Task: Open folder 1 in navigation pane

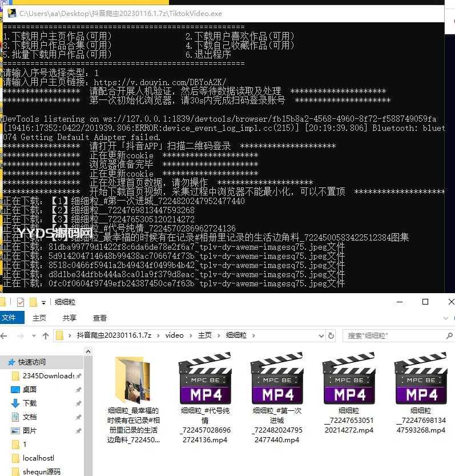Action: [x=25, y=445]
